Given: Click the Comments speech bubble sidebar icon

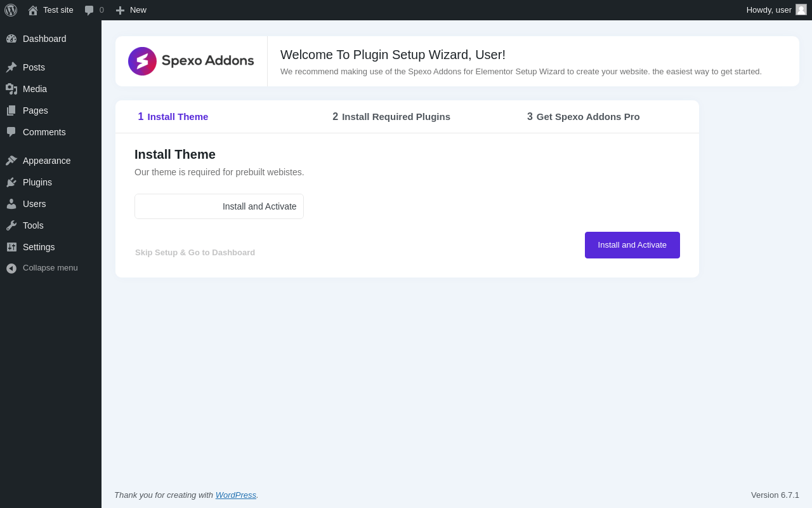Looking at the screenshot, I should [x=11, y=132].
